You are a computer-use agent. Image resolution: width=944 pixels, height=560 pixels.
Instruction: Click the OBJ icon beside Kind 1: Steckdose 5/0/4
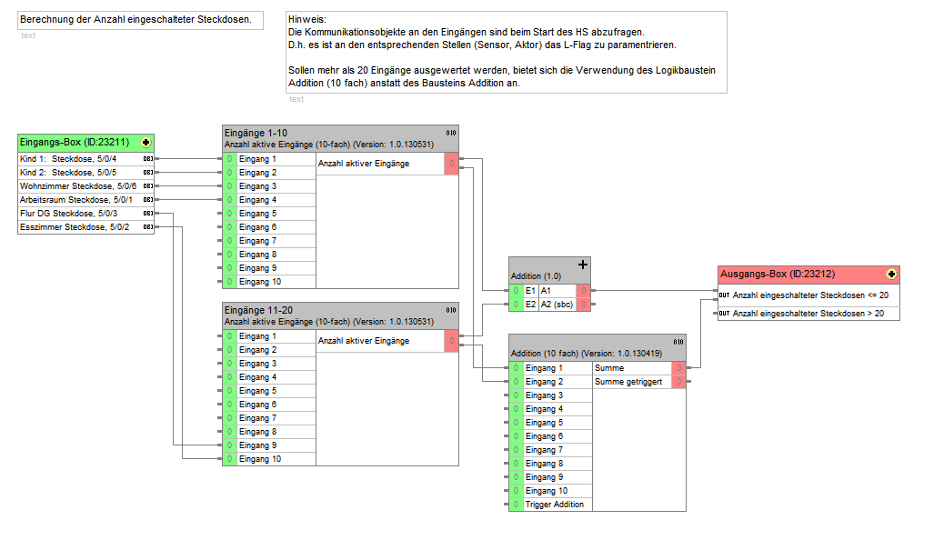[x=148, y=159]
